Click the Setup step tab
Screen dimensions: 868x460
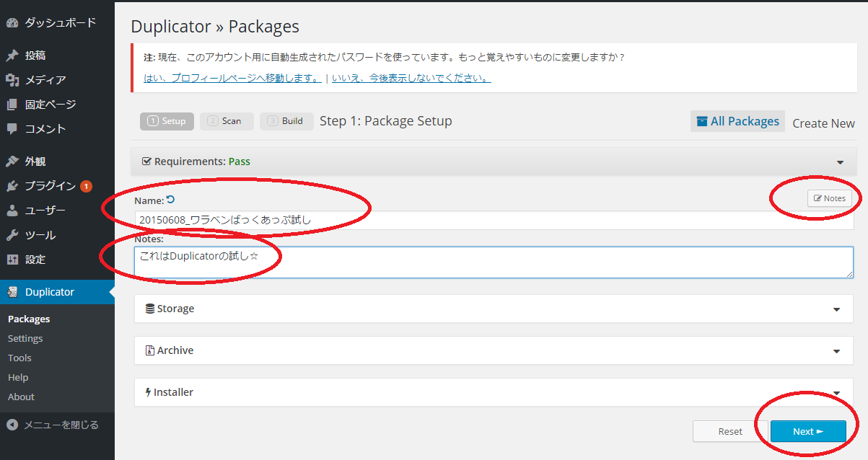(167, 121)
